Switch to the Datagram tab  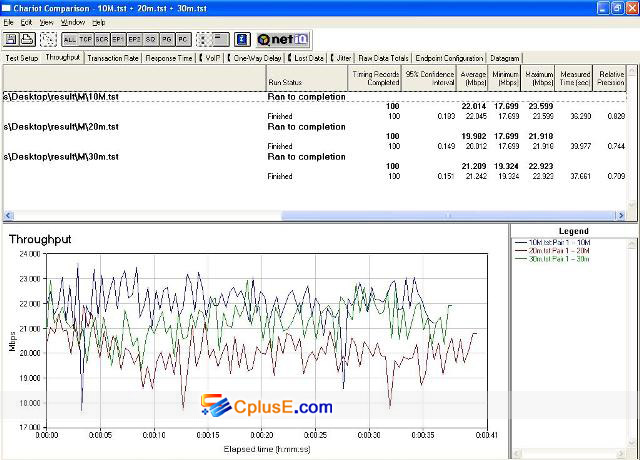[504, 58]
